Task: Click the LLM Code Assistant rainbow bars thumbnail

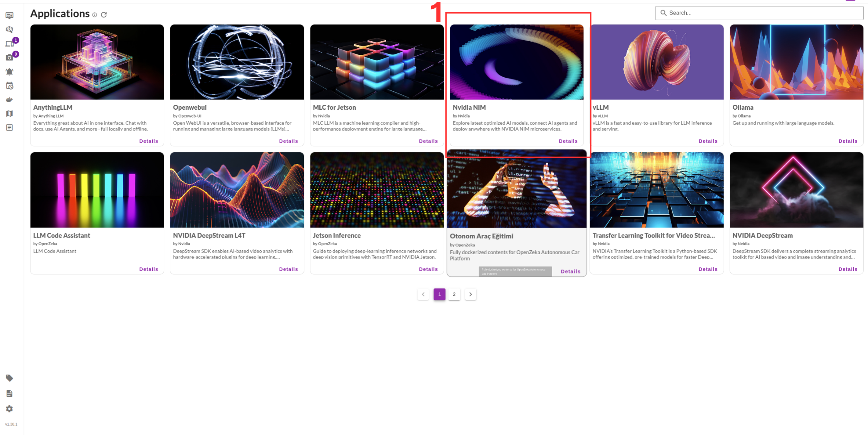Action: pyautogui.click(x=97, y=190)
